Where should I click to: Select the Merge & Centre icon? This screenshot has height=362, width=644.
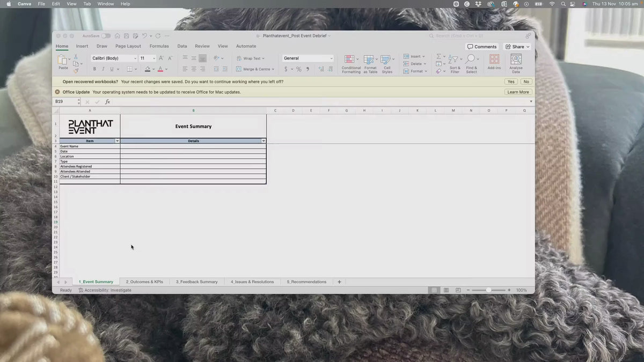(x=255, y=69)
